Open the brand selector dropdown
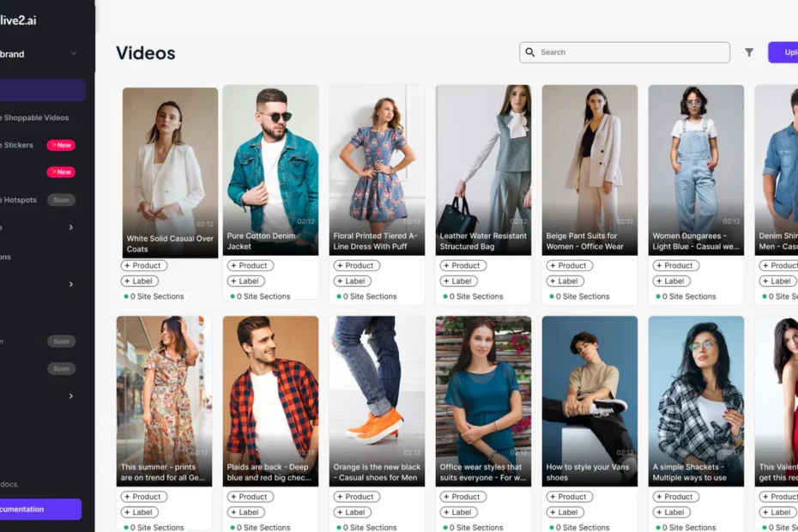 pyautogui.click(x=73, y=54)
